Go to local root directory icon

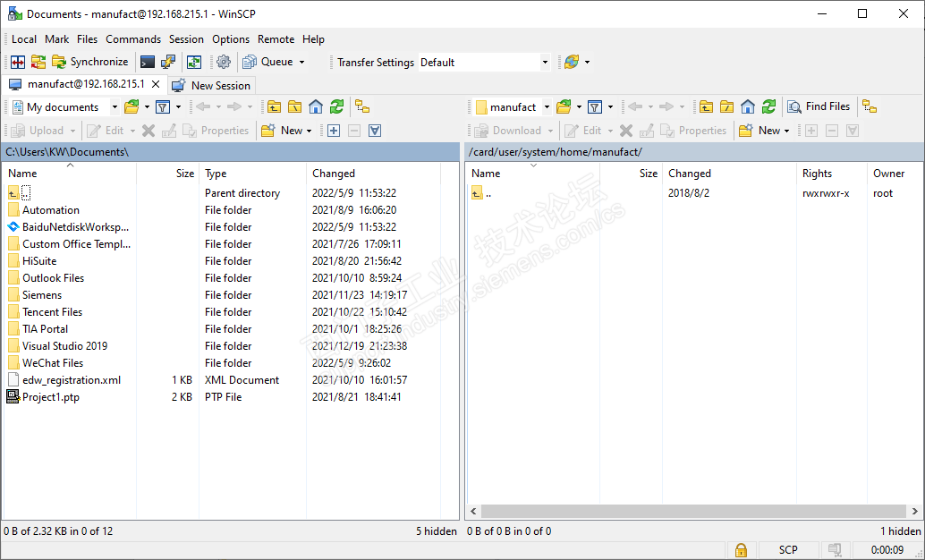[x=295, y=106]
